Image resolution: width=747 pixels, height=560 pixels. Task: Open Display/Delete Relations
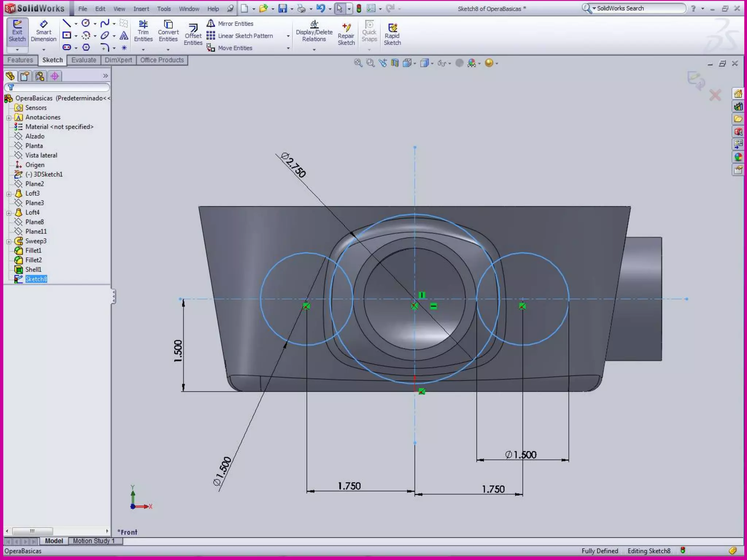(x=314, y=31)
